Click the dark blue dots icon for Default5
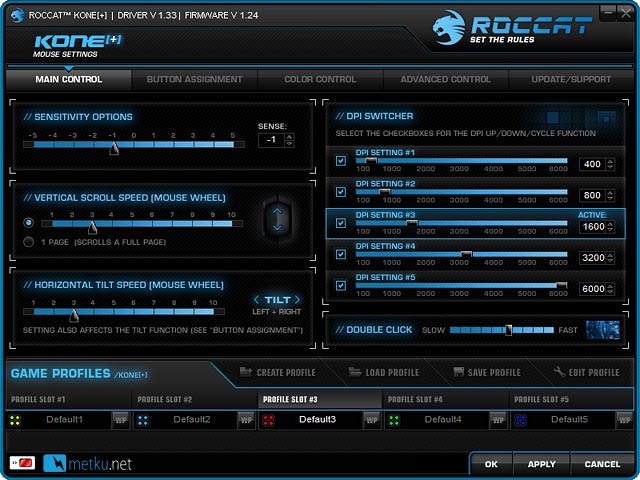The height and width of the screenshot is (480, 640). [x=520, y=420]
